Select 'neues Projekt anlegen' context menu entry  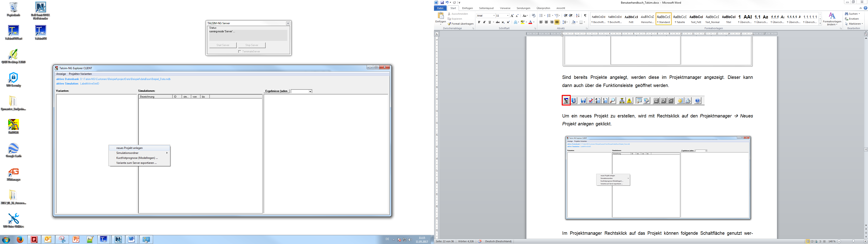click(x=129, y=148)
